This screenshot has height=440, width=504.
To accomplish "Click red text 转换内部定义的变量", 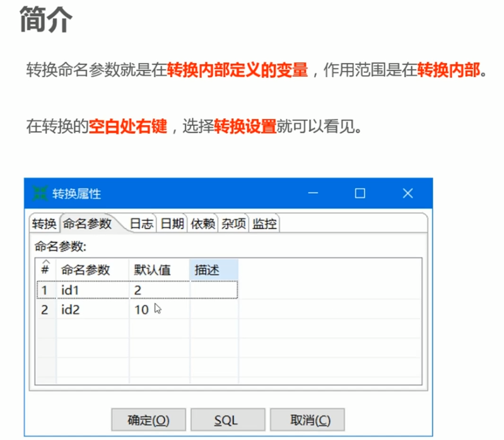I will 238,70.
